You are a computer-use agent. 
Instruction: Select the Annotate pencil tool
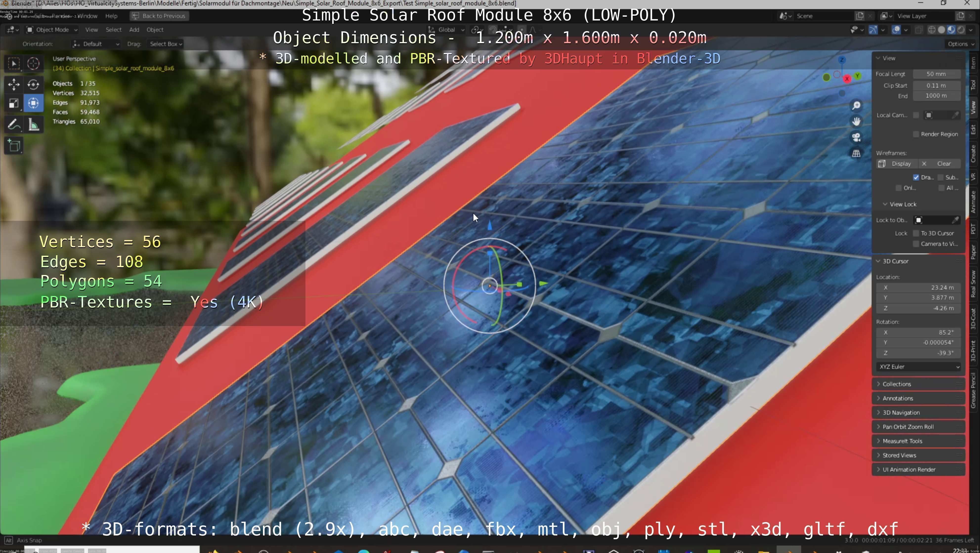coord(14,125)
